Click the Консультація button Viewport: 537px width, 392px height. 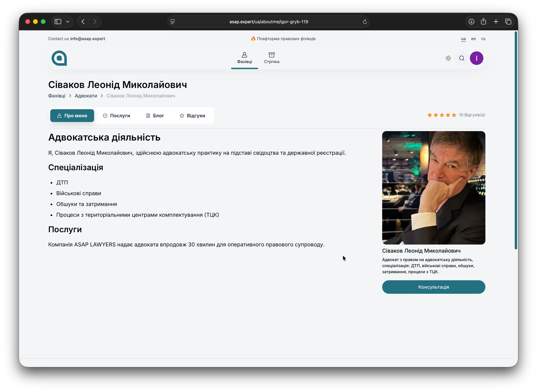coord(433,287)
